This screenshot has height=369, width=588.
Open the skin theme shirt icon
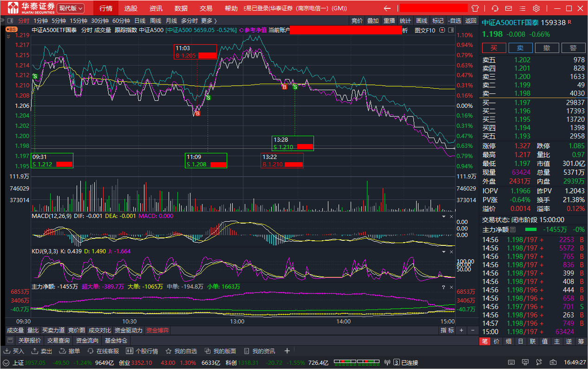coord(475,8)
